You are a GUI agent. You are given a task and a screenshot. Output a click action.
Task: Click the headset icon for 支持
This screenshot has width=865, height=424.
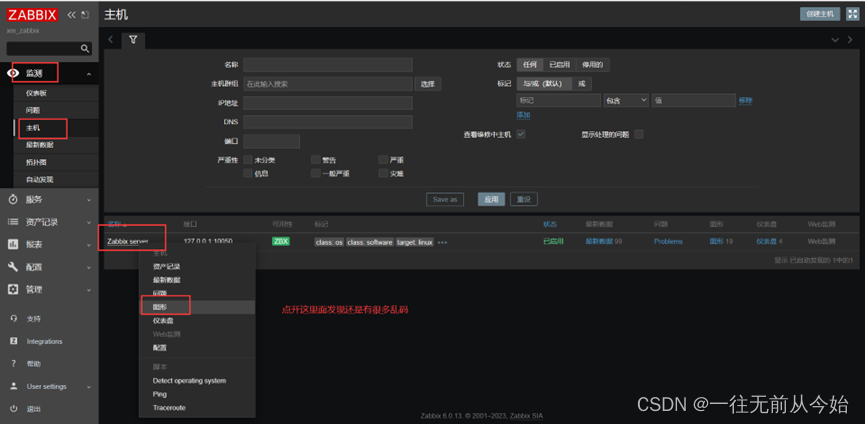13,319
